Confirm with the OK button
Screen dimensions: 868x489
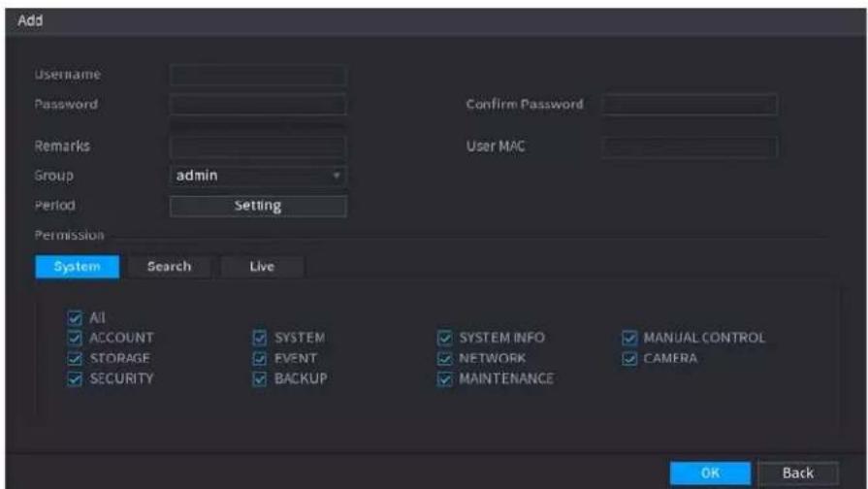710,473
